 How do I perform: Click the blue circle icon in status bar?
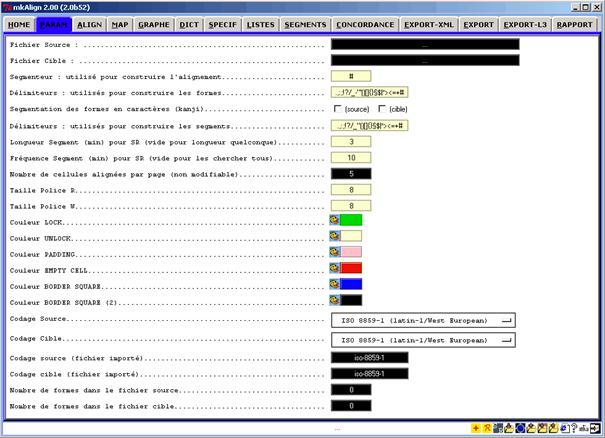(x=520, y=428)
